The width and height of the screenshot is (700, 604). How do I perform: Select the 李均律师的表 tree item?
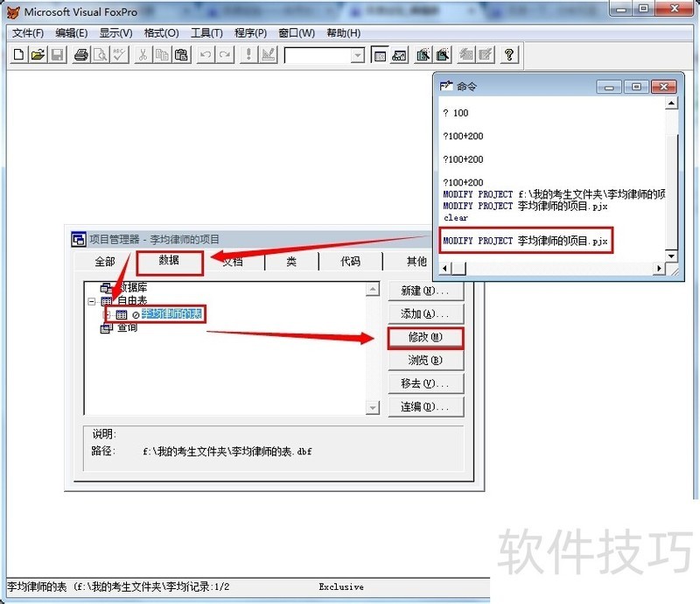point(171,314)
